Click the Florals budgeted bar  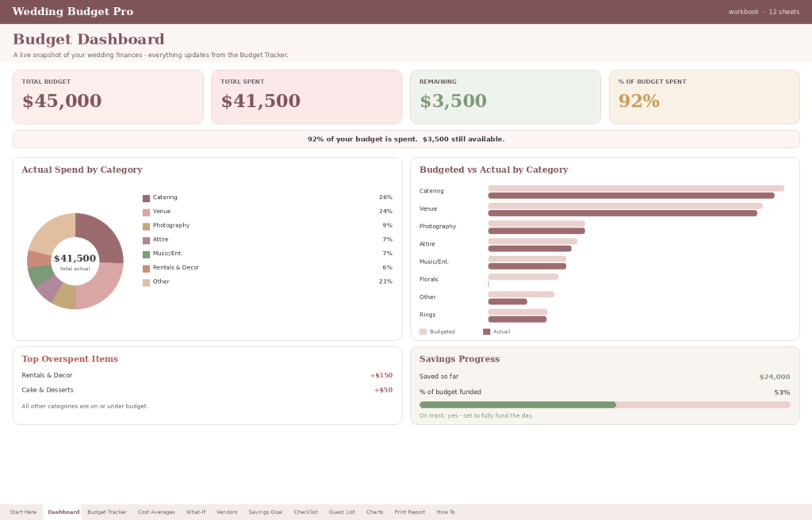click(523, 277)
